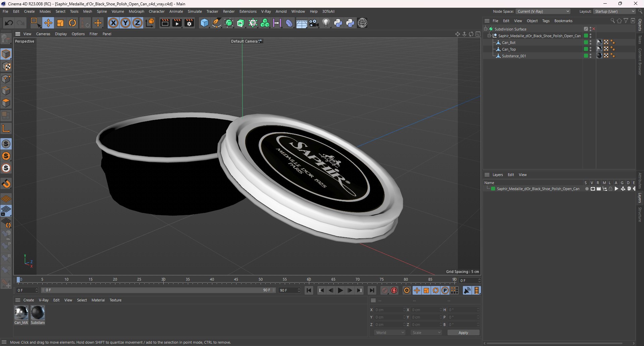Open the Layout Startup dropdown

614,11
